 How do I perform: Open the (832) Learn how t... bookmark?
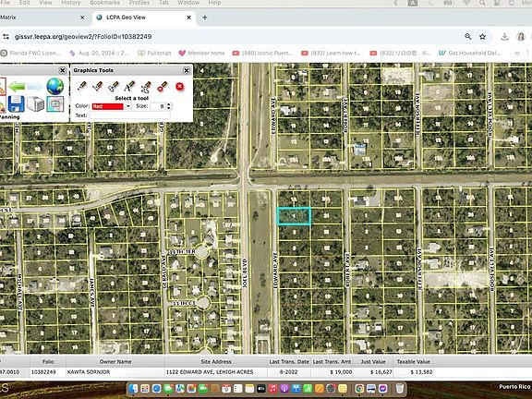click(332, 53)
